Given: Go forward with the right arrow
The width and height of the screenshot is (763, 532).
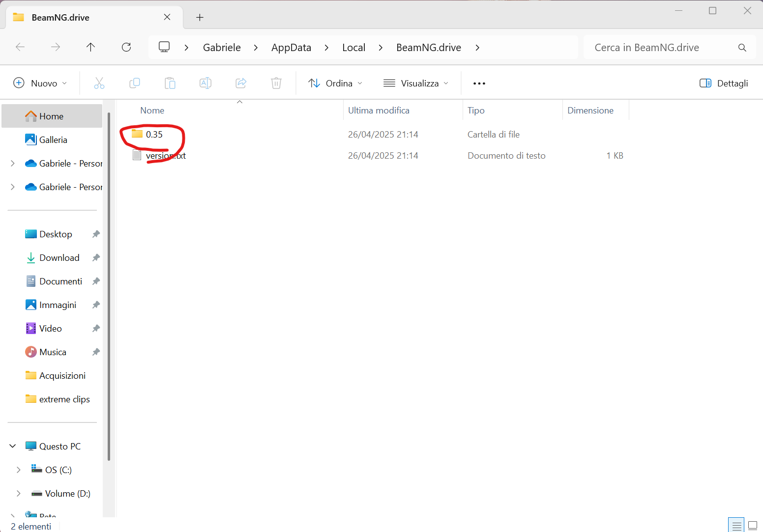Looking at the screenshot, I should tap(56, 47).
